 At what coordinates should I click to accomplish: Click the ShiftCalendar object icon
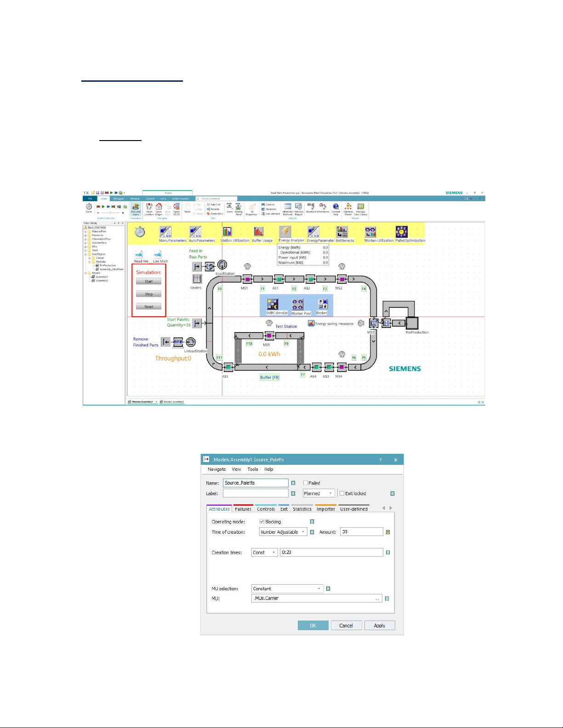[273, 304]
